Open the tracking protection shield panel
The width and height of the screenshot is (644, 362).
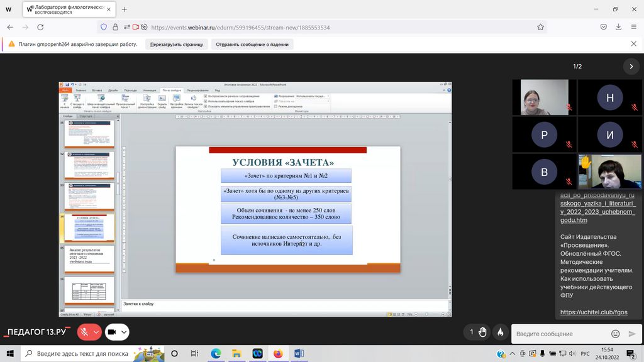(x=104, y=27)
